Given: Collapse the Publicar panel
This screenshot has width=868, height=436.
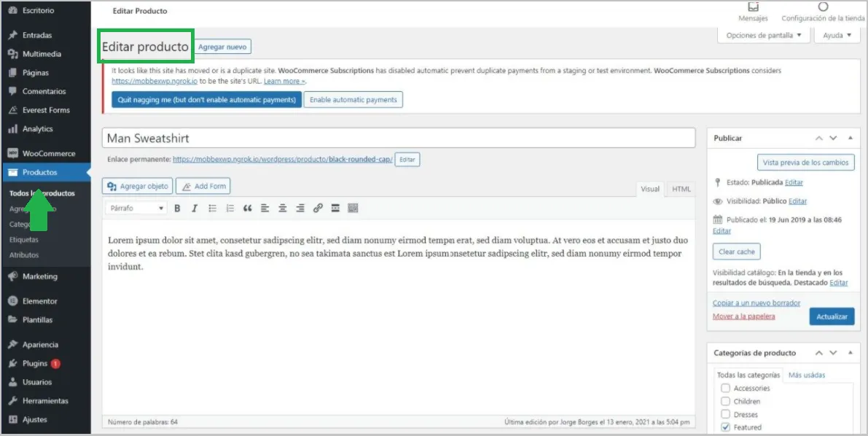Looking at the screenshot, I should click(851, 138).
